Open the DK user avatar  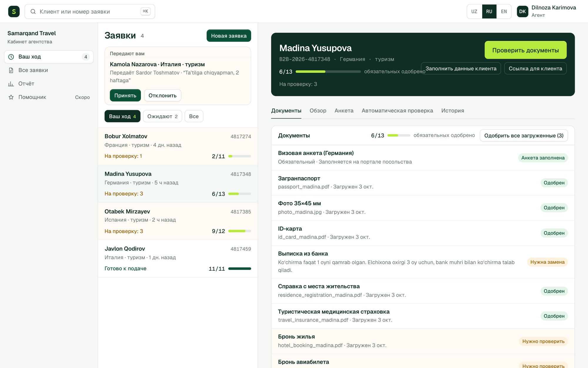tap(522, 11)
